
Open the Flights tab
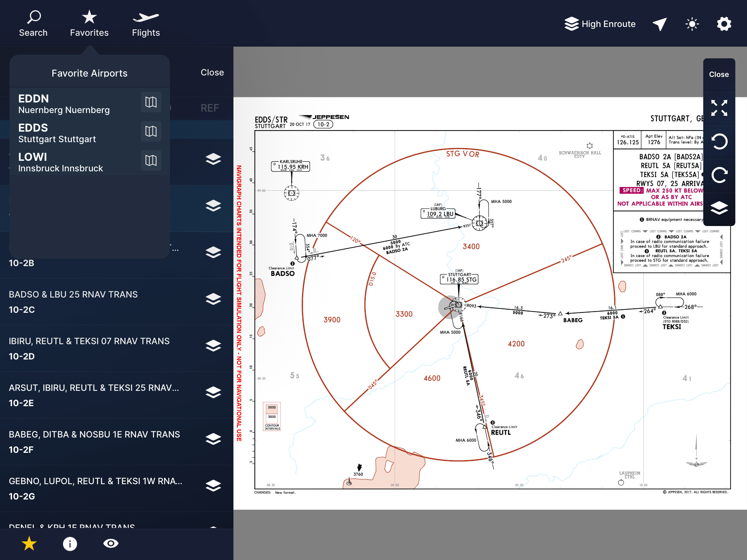(x=146, y=24)
